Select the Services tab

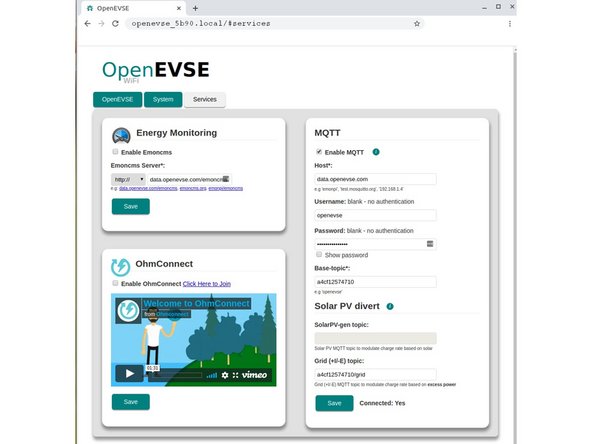(205, 100)
